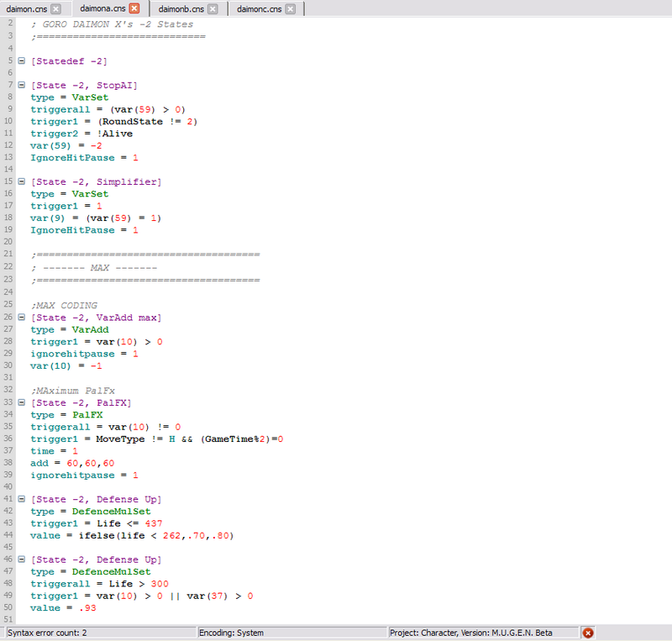The image size is (672, 641).
Task: Click the trigger1 = (RoundState != 2) line
Action: (x=113, y=122)
